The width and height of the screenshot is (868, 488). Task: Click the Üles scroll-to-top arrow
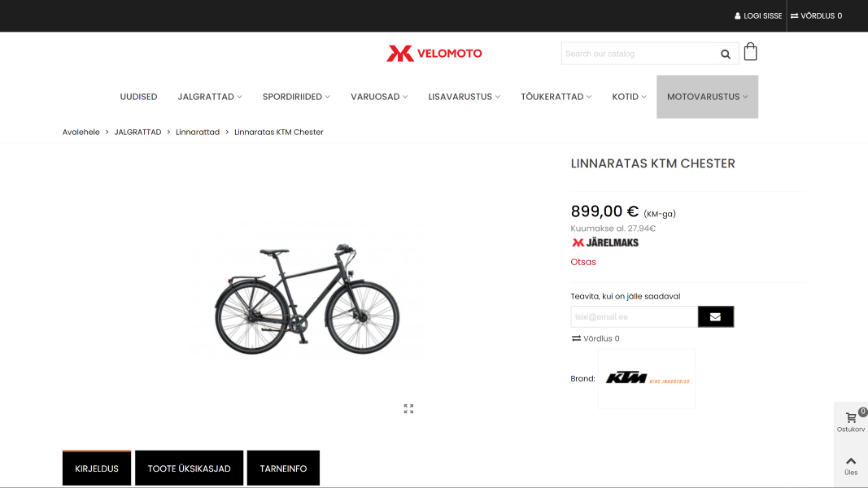[851, 466]
